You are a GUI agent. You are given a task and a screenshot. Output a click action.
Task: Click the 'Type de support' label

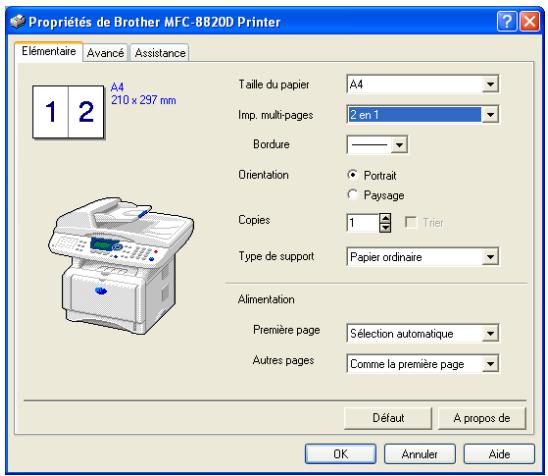276,256
